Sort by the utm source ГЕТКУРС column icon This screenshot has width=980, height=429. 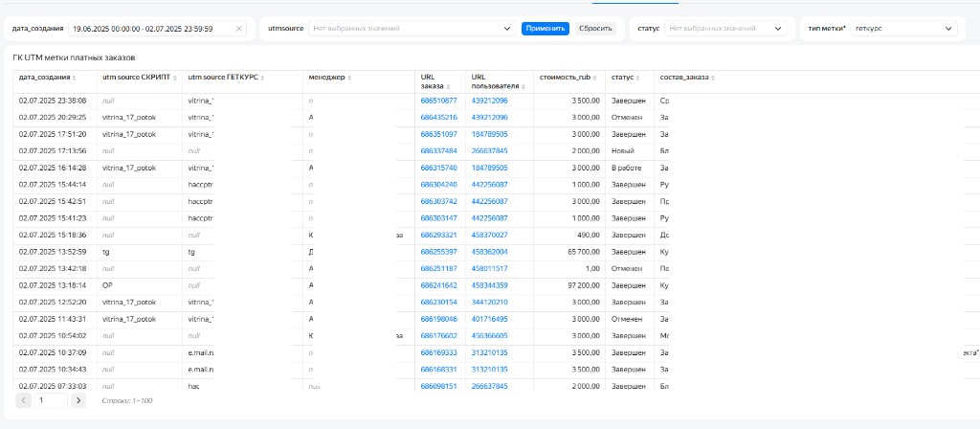[263, 79]
